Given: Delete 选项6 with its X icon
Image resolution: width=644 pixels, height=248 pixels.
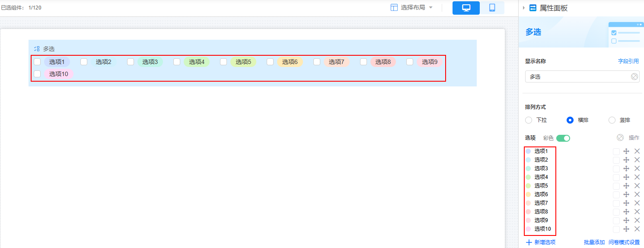Looking at the screenshot, I should [637, 194].
